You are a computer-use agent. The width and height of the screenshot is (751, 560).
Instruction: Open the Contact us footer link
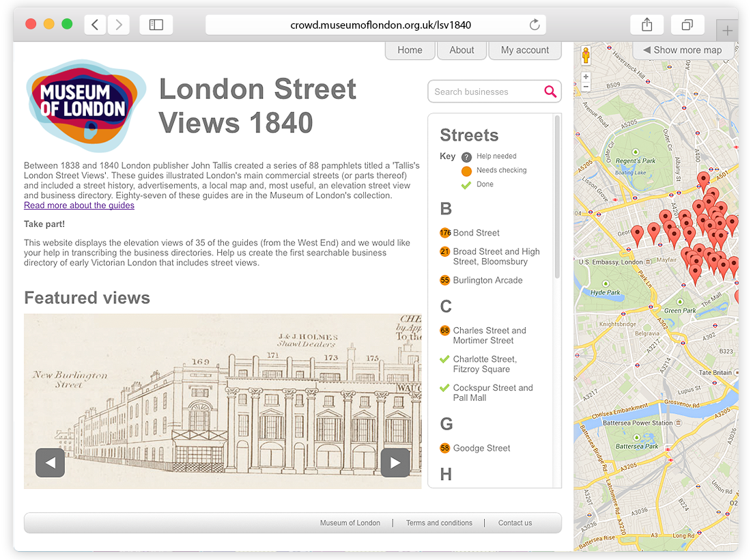point(515,523)
